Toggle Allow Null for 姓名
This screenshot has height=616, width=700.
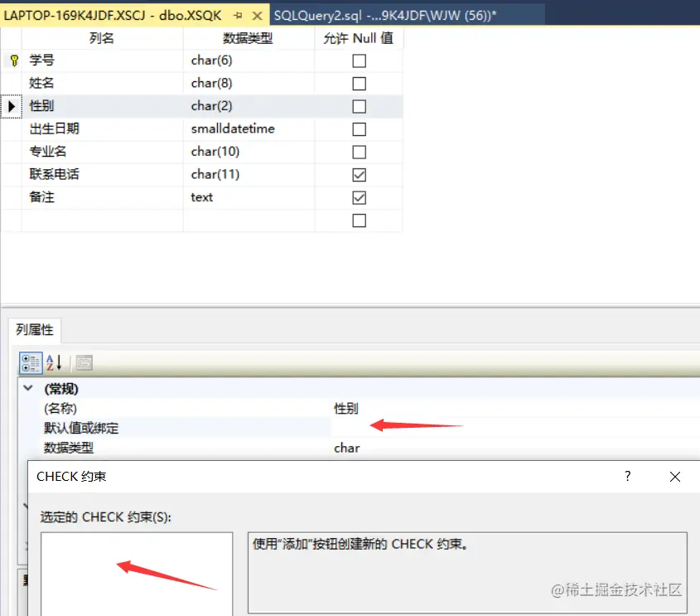[x=359, y=84]
